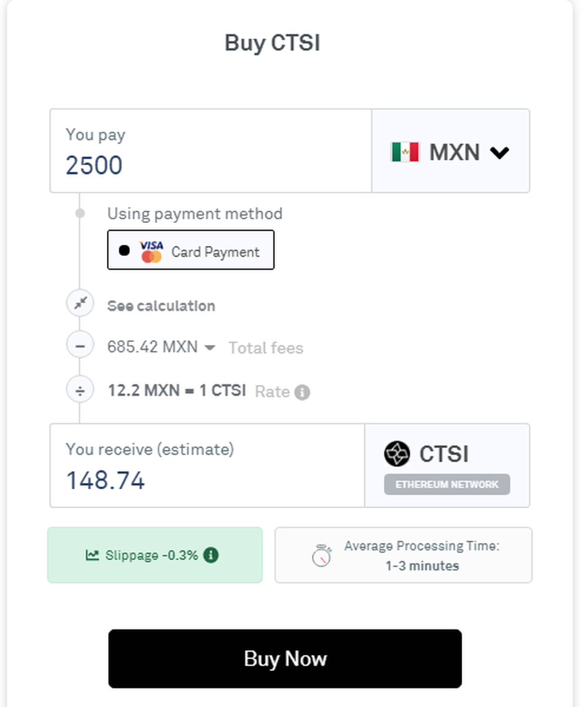The height and width of the screenshot is (707, 588).
Task: Click the Ethereum Network badge
Action: pos(447,485)
